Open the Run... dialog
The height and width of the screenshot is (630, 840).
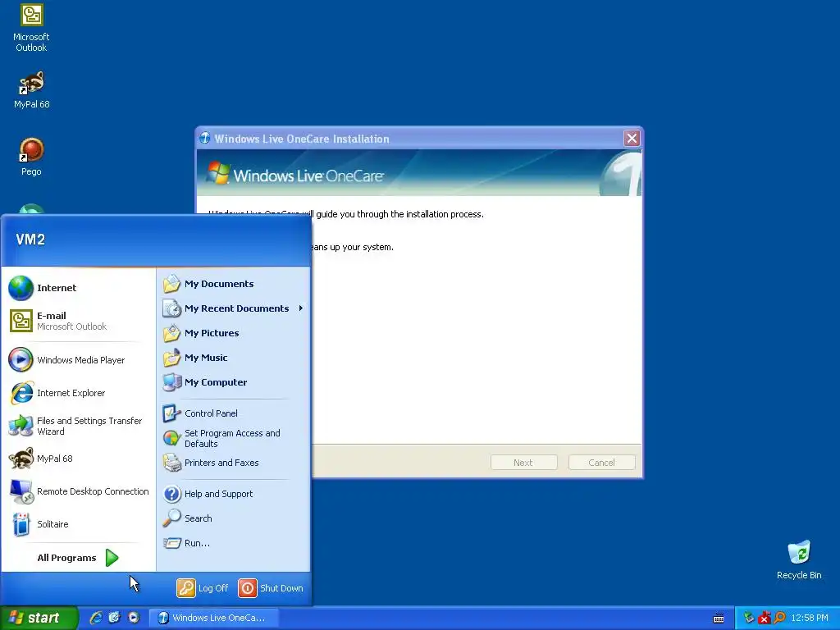(234, 543)
